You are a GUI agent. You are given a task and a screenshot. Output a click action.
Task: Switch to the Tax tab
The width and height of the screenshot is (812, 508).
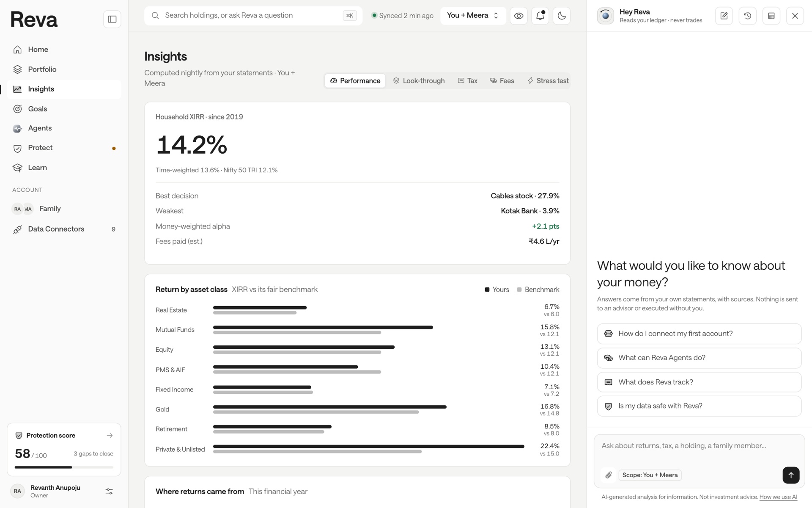[x=468, y=81]
